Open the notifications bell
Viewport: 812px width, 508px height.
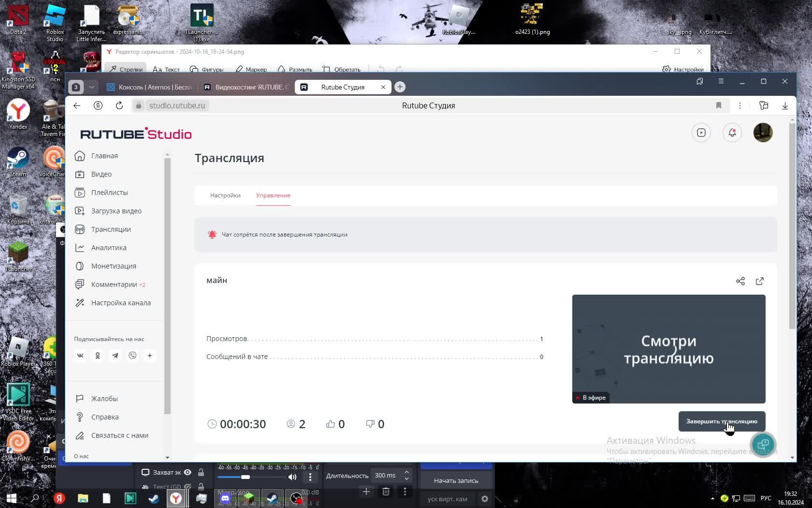tap(732, 133)
